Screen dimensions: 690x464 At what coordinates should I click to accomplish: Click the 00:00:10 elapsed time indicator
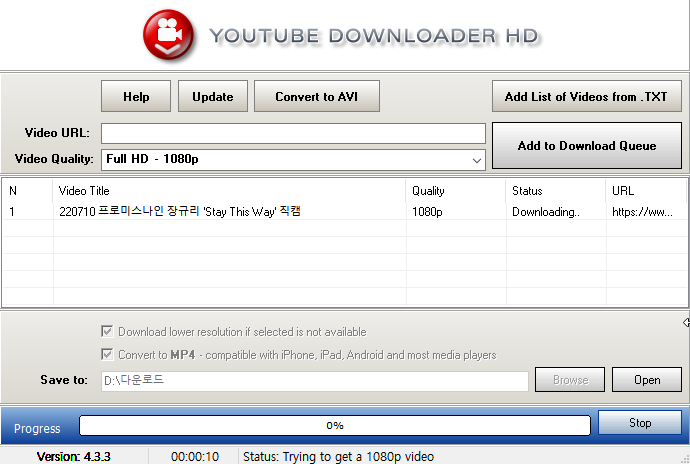(195, 457)
